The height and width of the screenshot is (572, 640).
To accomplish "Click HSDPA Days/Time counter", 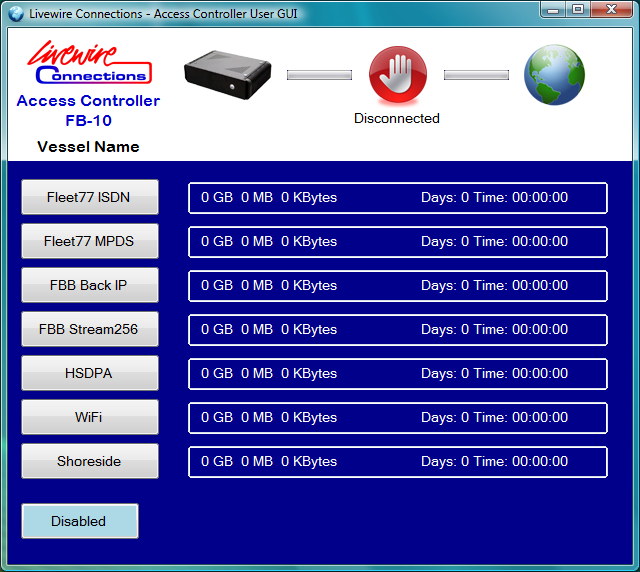I will point(494,374).
